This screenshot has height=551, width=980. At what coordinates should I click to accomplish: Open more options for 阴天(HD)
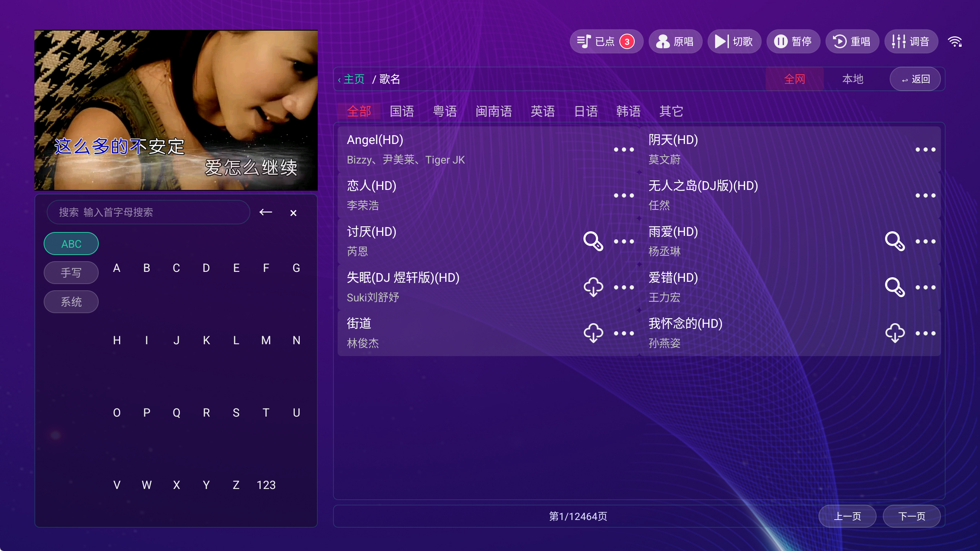926,150
